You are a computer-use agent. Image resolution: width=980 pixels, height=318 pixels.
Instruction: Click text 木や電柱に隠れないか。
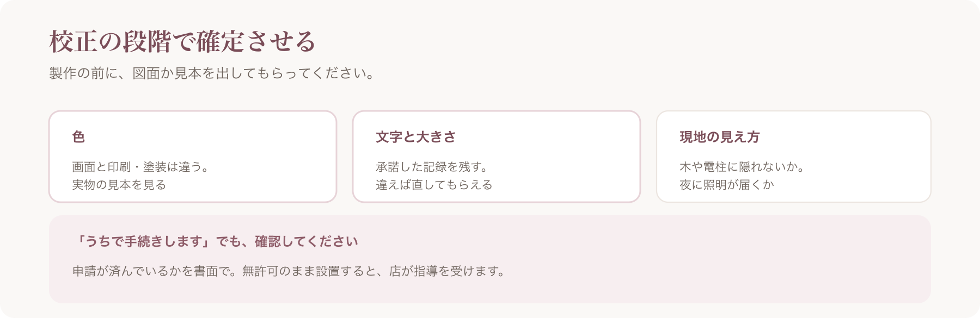(x=742, y=167)
